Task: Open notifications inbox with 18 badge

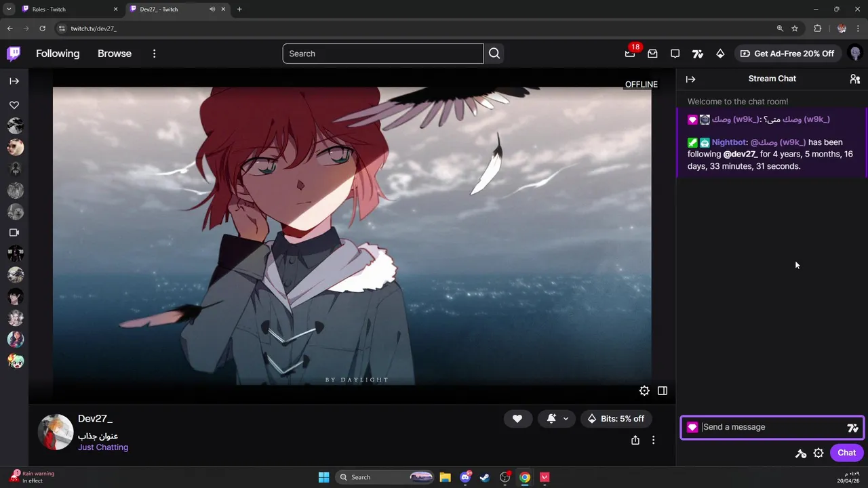Action: tap(630, 54)
